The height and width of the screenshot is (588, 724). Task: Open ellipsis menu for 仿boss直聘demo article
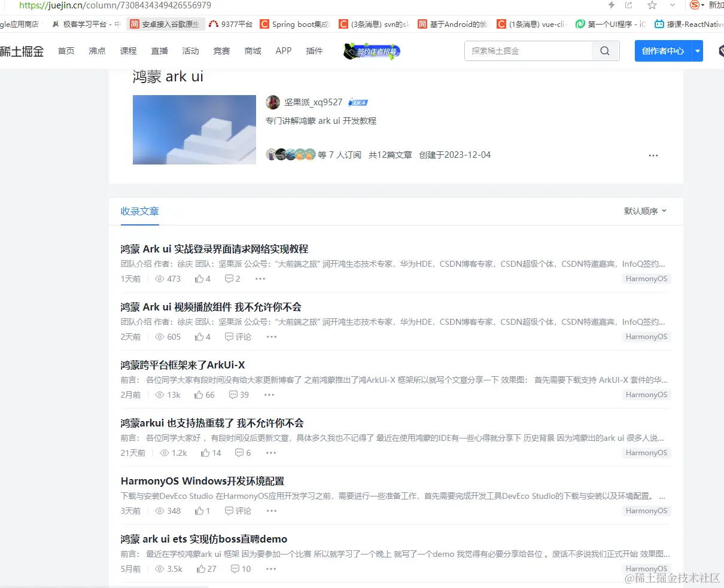[x=271, y=569]
